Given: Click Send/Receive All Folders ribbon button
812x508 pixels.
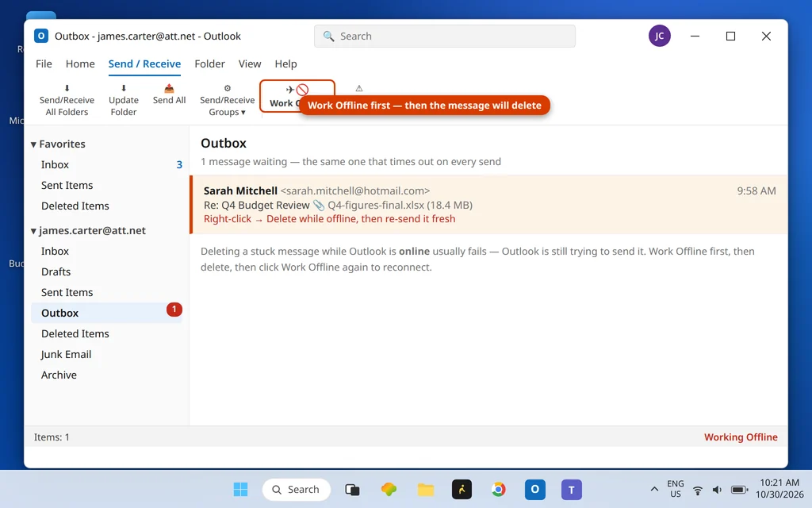Looking at the screenshot, I should (x=67, y=100).
